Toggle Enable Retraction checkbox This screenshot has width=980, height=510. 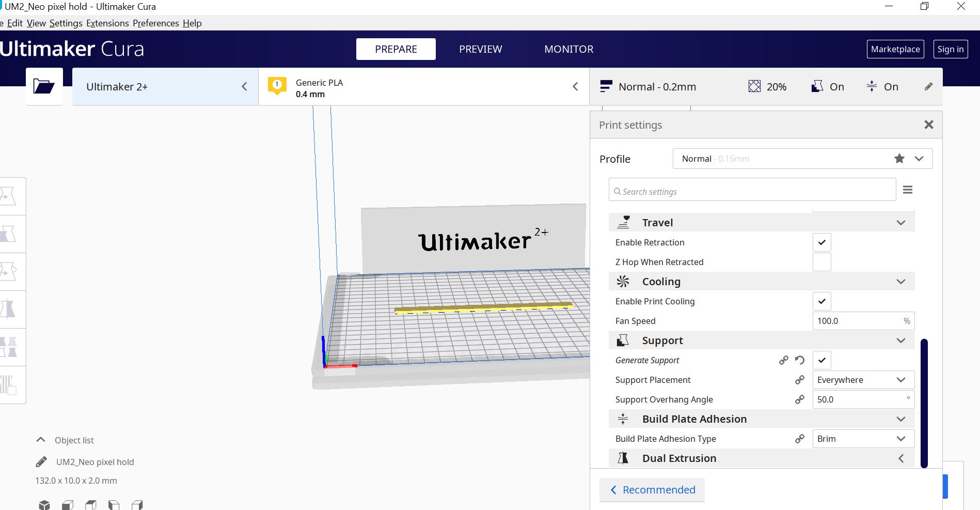coord(822,242)
